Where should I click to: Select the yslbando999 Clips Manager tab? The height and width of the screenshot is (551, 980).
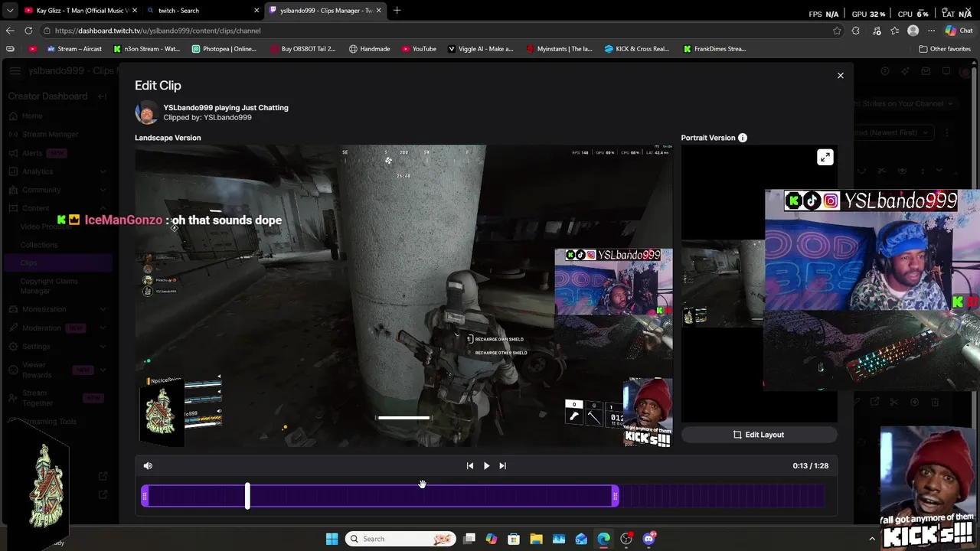coord(325,11)
